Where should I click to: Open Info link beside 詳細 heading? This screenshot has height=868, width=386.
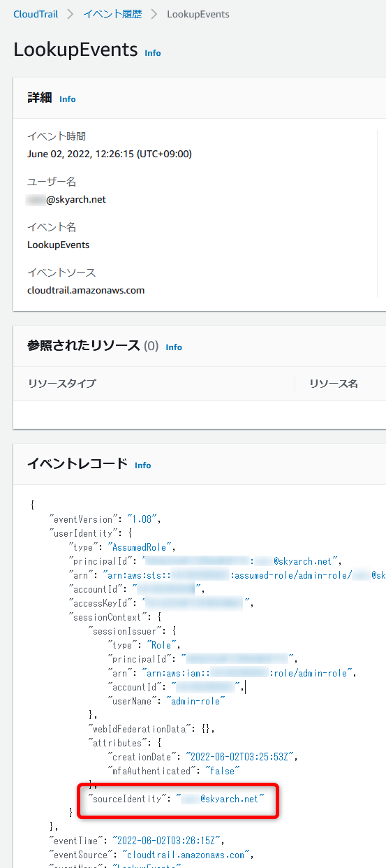tap(68, 99)
